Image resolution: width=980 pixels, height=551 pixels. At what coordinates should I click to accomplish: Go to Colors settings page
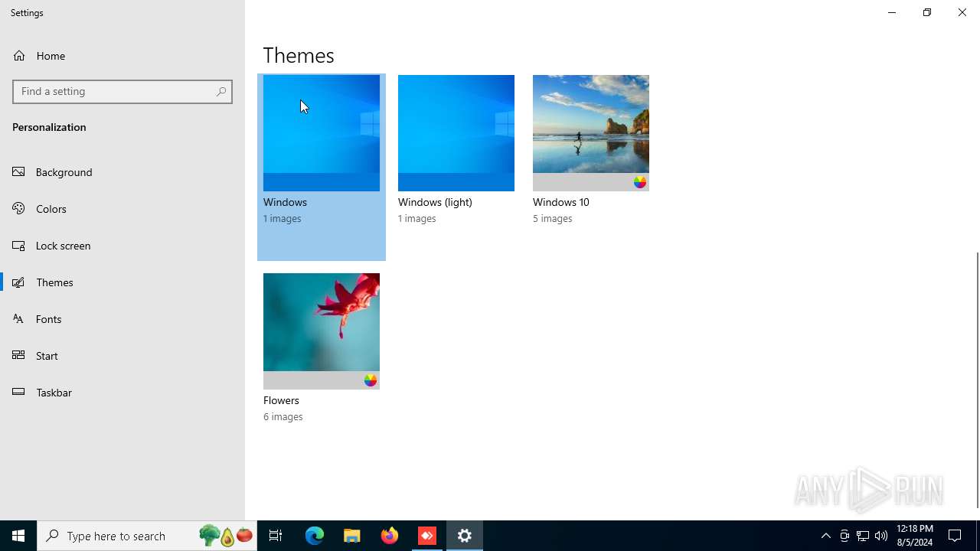tap(122, 209)
